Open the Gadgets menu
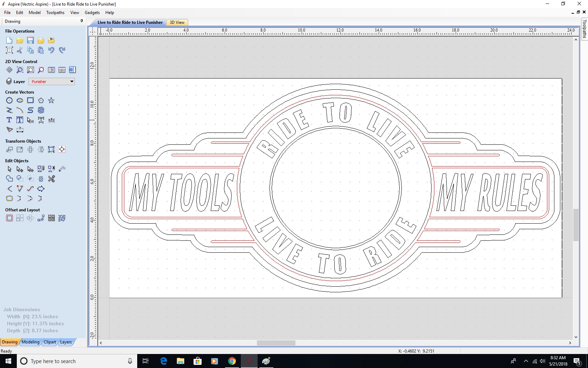Viewport: 588px width, 368px height. pyautogui.click(x=92, y=13)
